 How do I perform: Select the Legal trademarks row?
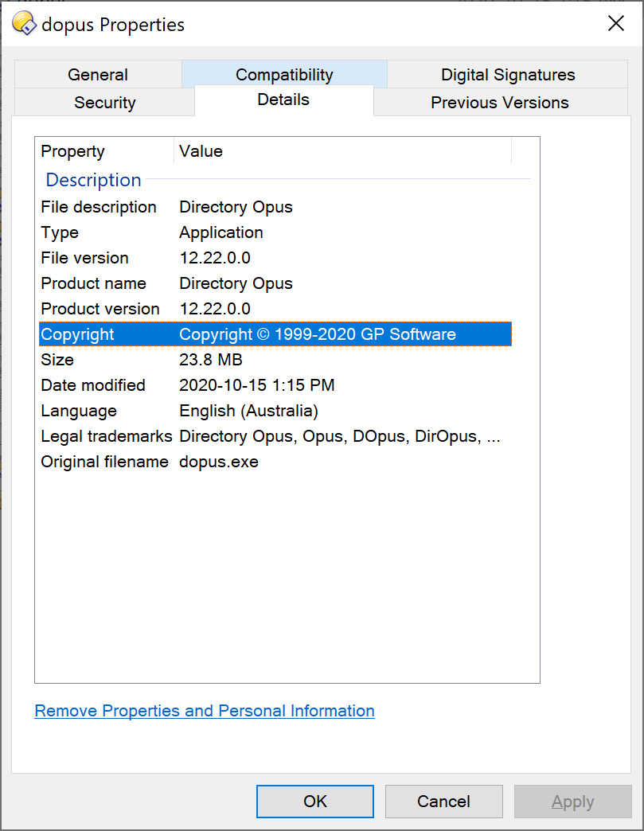275,436
